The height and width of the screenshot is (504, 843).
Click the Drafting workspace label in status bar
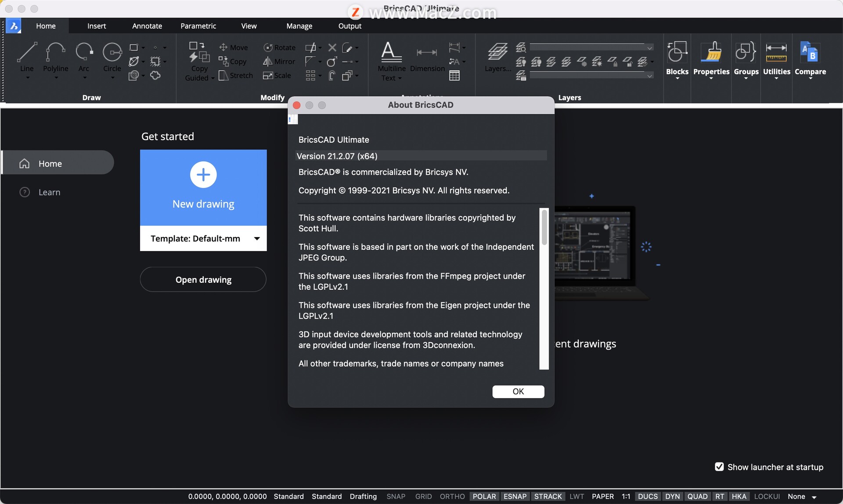[363, 496]
